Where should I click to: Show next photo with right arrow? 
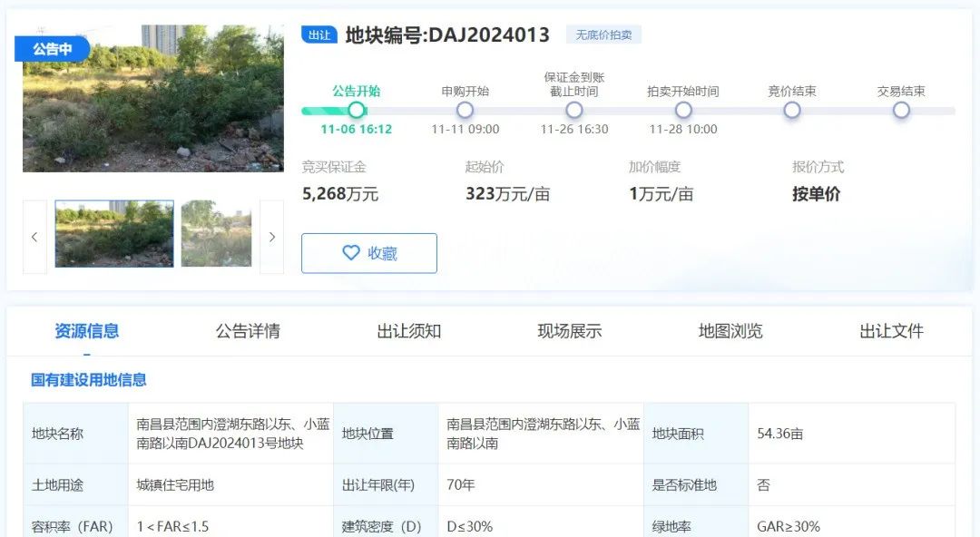[272, 237]
